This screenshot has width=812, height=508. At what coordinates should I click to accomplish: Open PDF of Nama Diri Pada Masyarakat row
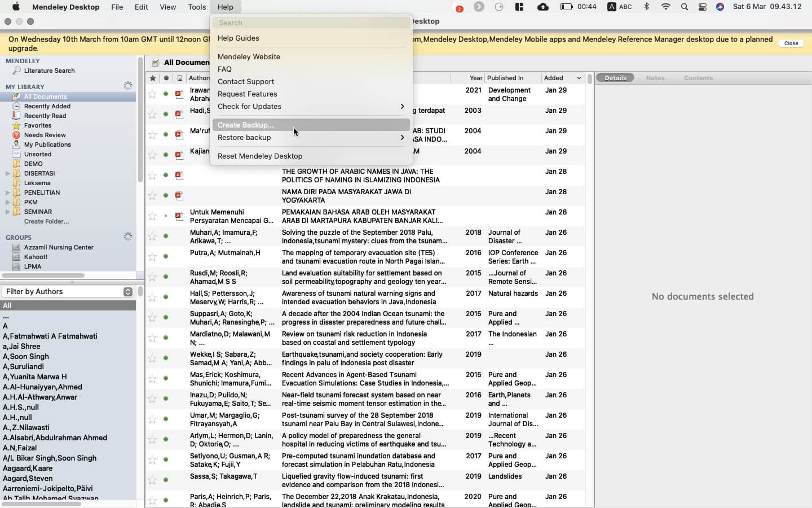pos(179,195)
